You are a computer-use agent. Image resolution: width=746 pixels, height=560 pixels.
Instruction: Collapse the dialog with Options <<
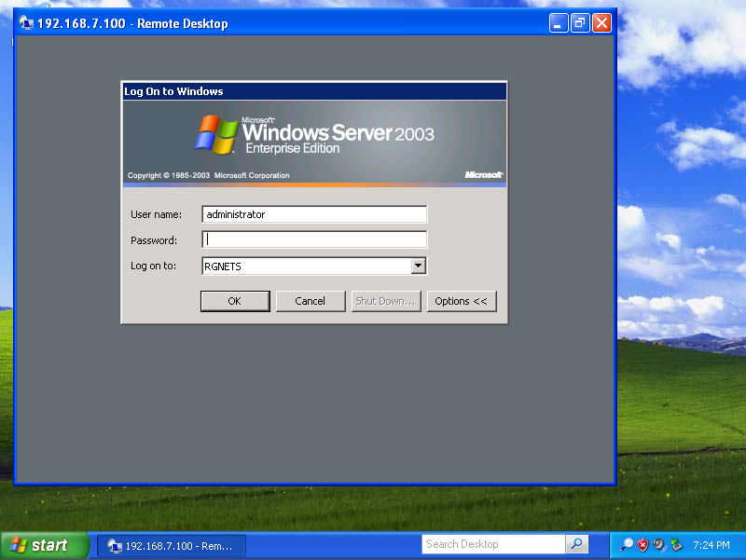461,301
